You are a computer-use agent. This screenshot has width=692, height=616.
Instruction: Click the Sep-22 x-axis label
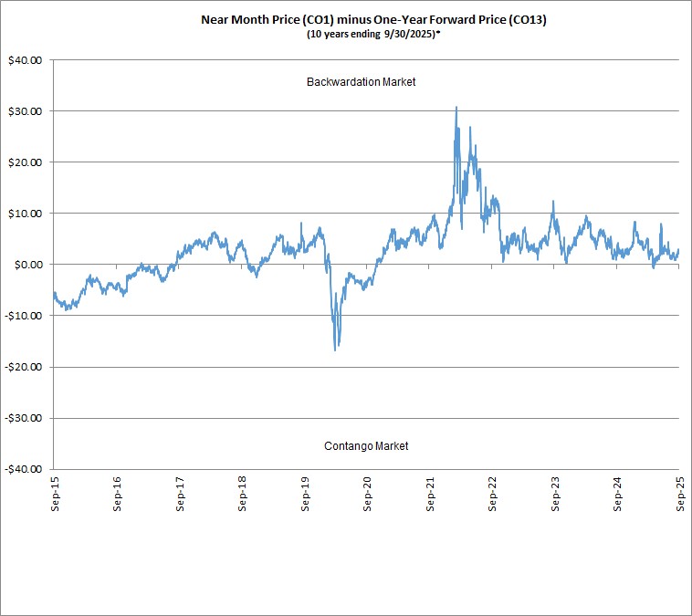(492, 495)
